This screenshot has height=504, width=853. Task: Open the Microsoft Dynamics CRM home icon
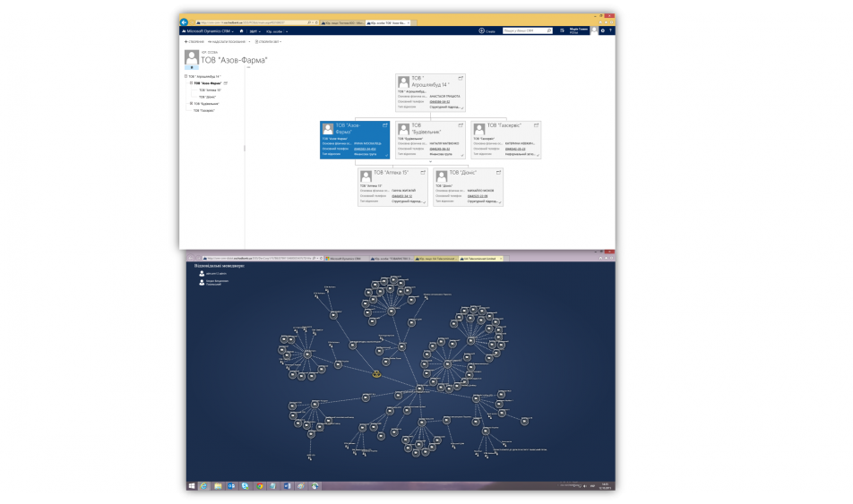(241, 31)
